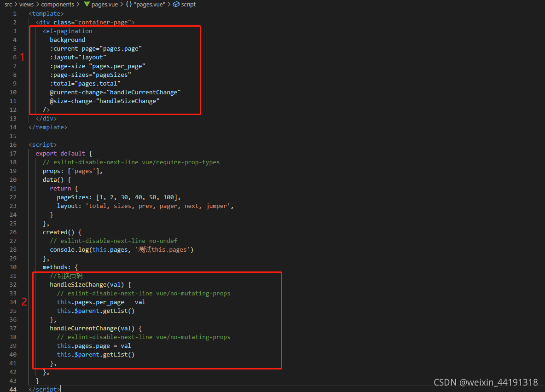This screenshot has width=545, height=392.
Task: Click ':current-page="pages.page"' attribute
Action: [x=96, y=48]
